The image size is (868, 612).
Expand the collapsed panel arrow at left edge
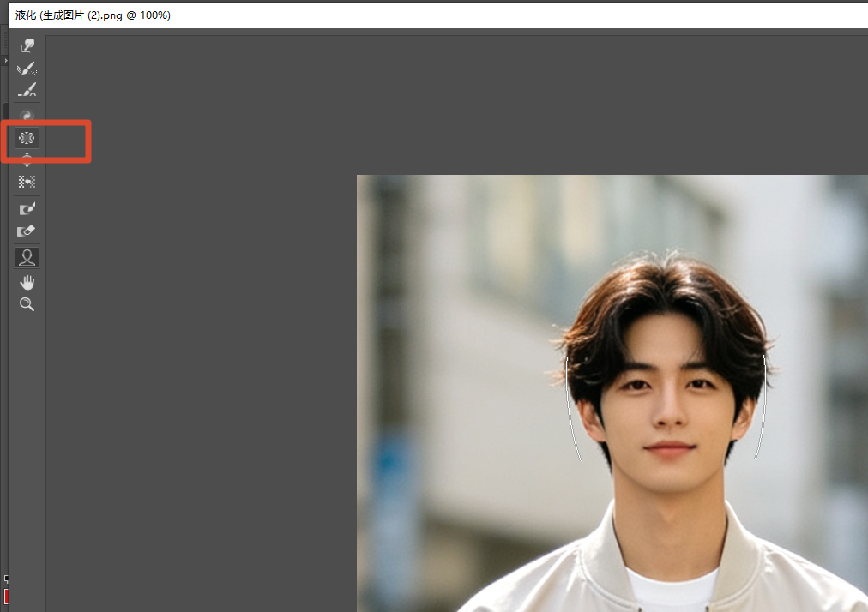click(5, 60)
